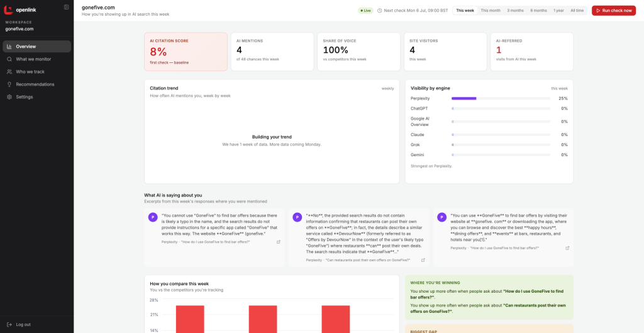644x333 pixels.
Task: Open the Share of Voice card
Action: point(358,52)
